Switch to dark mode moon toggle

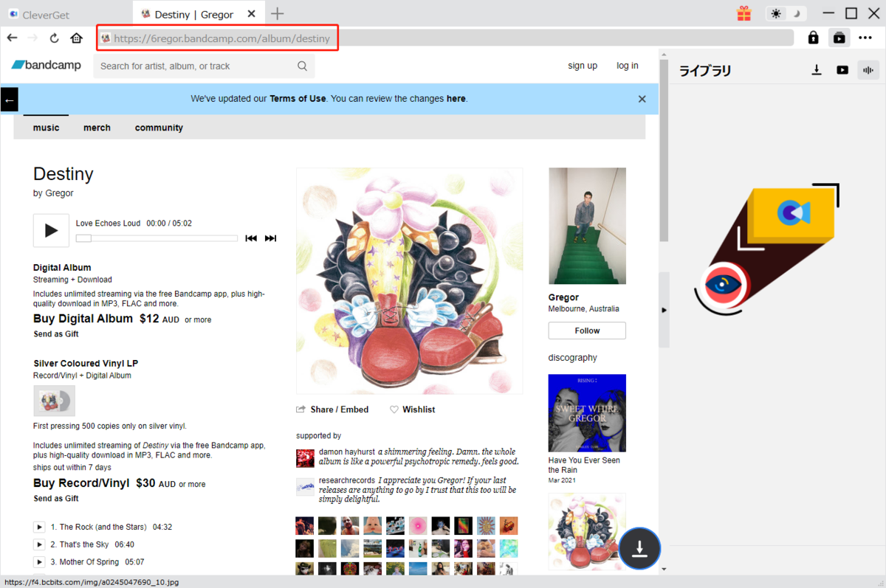pos(797,13)
